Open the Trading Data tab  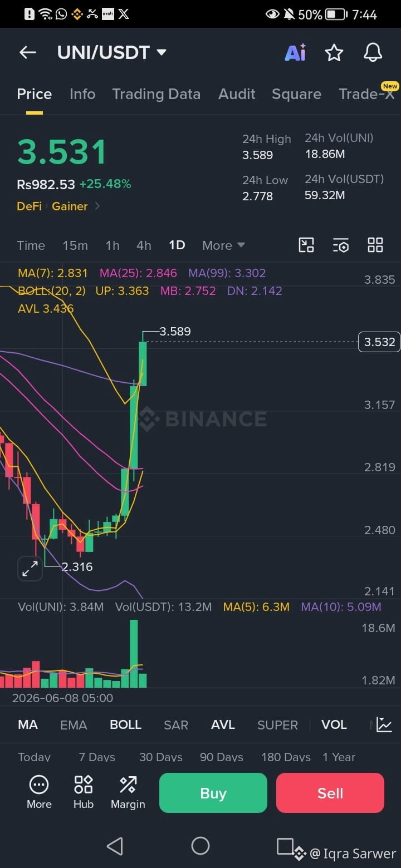coord(157,94)
